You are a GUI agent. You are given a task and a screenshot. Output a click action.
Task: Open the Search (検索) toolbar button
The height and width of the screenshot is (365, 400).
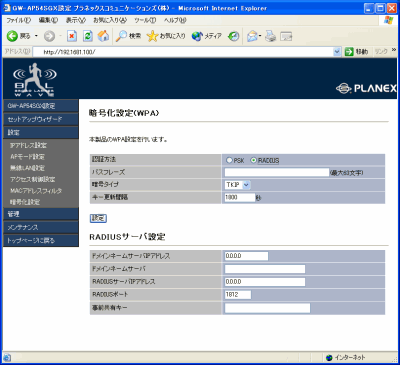128,36
